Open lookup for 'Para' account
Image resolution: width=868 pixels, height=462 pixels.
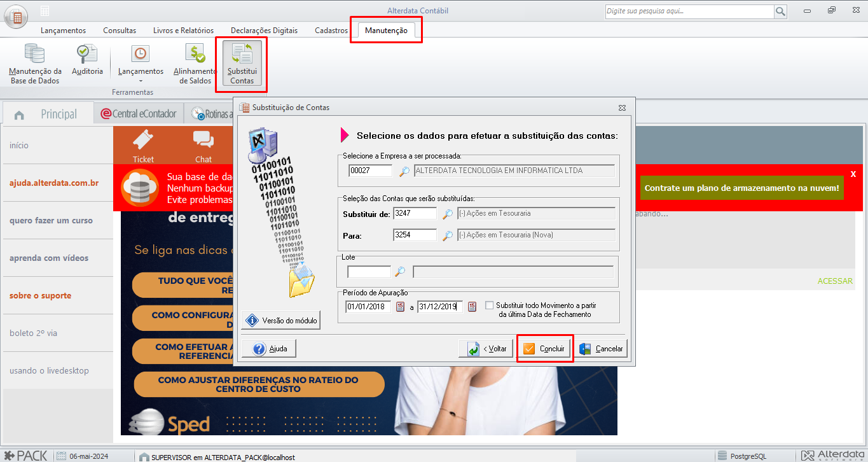[x=448, y=235]
